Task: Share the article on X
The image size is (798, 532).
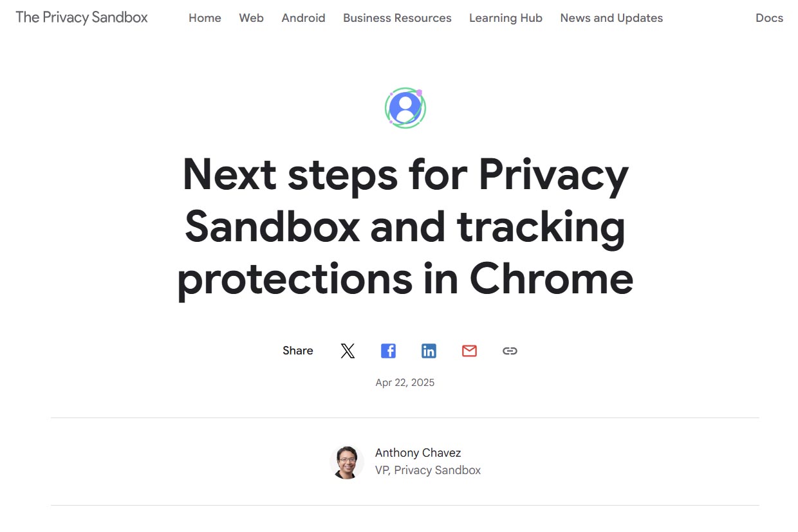Action: [348, 351]
